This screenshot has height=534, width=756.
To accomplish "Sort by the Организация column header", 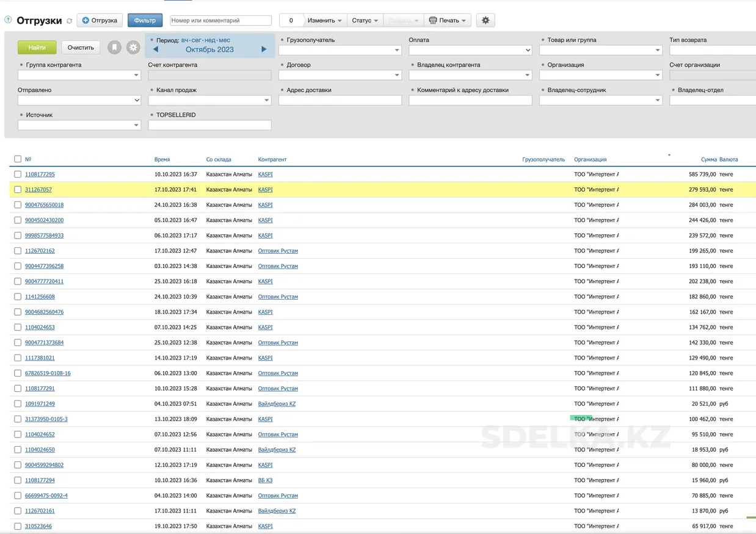I will click(x=591, y=159).
